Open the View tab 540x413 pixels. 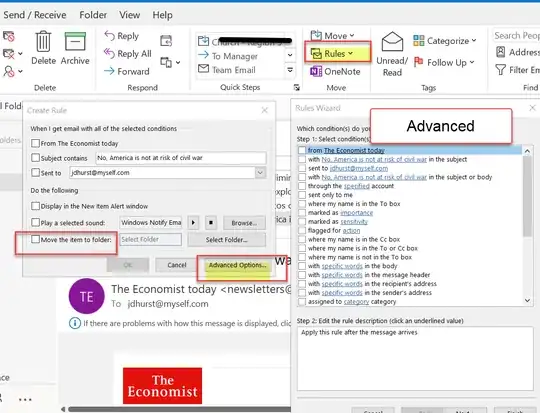pos(129,15)
